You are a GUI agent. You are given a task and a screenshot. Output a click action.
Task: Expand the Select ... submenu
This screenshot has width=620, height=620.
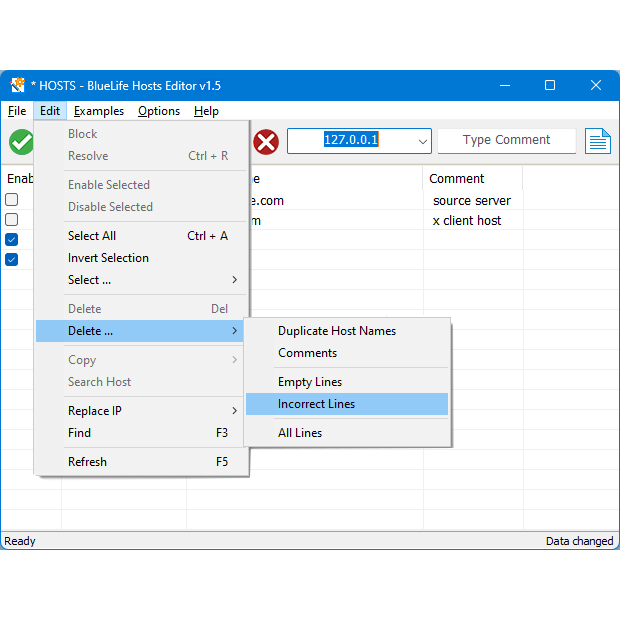(x=141, y=280)
